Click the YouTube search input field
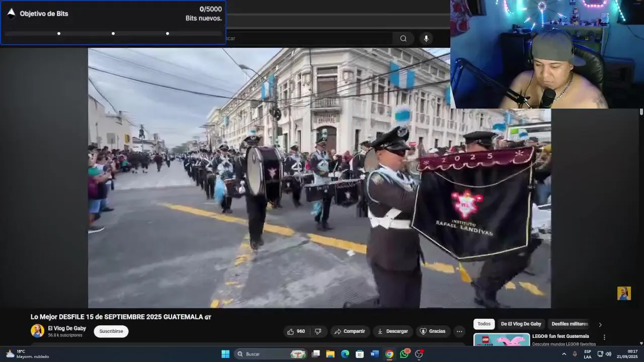 click(x=309, y=39)
